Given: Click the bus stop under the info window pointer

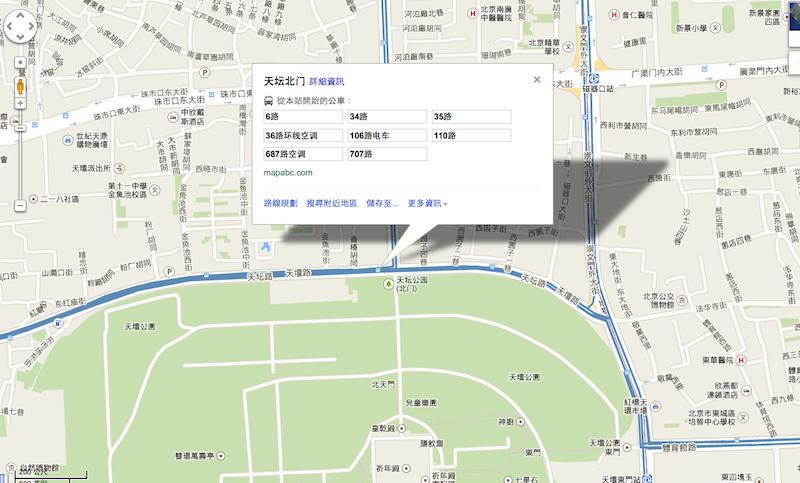Looking at the screenshot, I should 378,269.
